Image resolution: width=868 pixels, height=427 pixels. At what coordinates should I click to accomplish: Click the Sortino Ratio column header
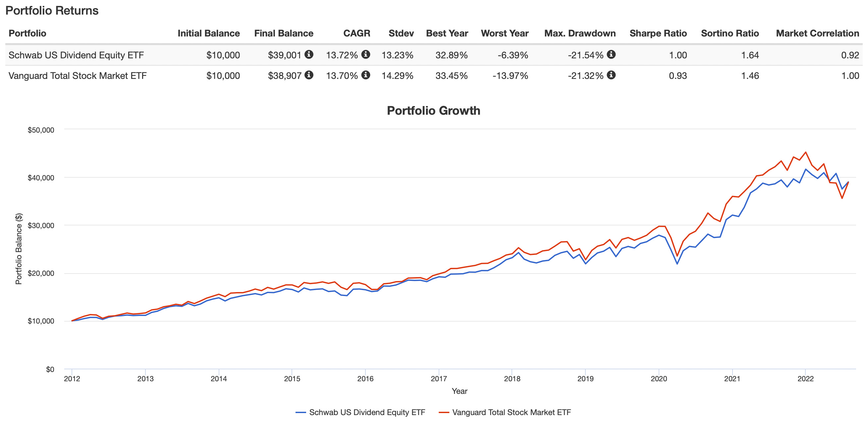(x=730, y=33)
